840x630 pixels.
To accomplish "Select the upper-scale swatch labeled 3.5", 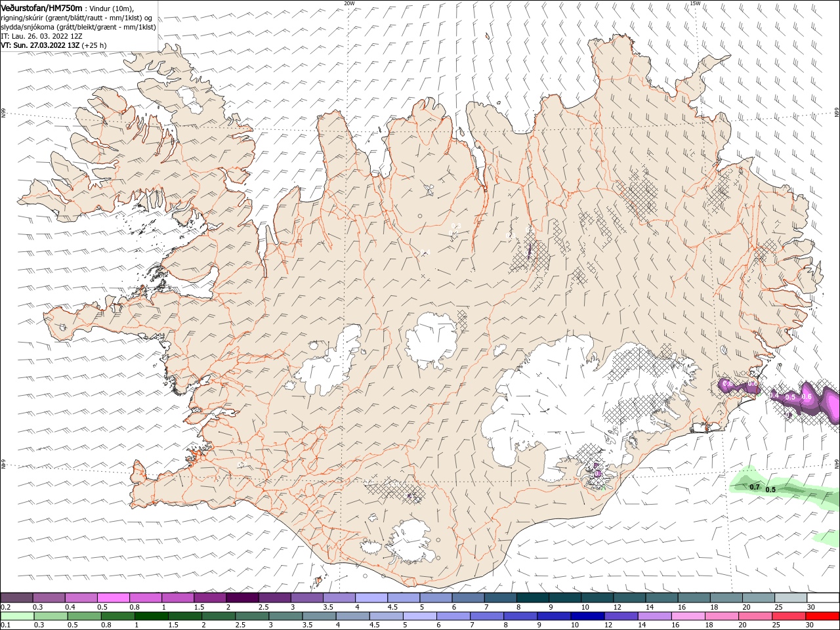I will 339,598.
